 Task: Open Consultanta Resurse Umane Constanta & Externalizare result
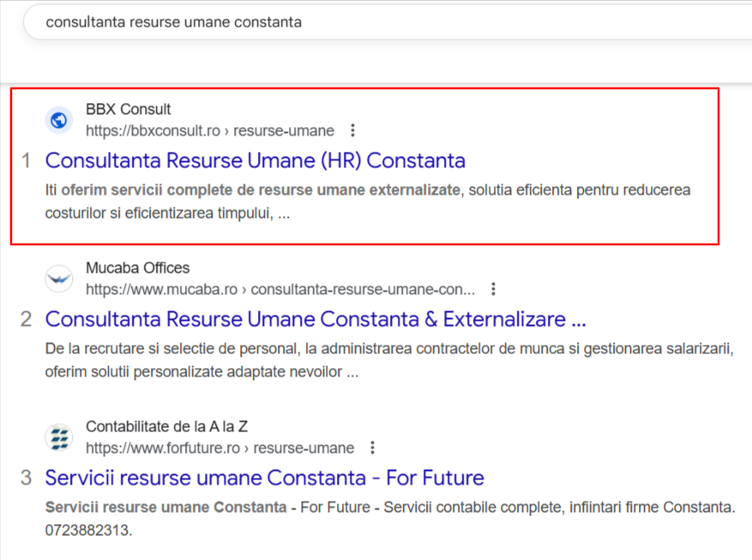(316, 319)
